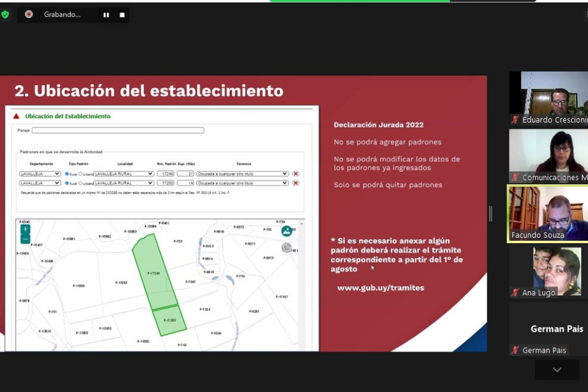Show more participants with down chevron
The width and height of the screenshot is (588, 392).
point(557,370)
